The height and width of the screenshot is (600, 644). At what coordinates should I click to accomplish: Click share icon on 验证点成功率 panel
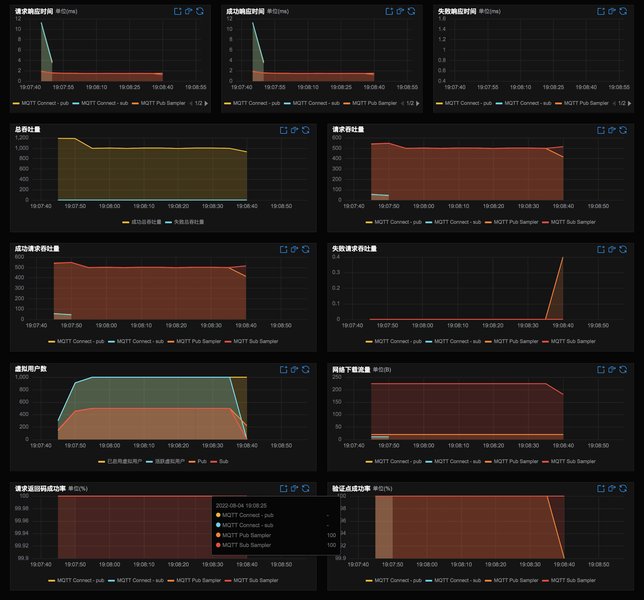click(612, 488)
